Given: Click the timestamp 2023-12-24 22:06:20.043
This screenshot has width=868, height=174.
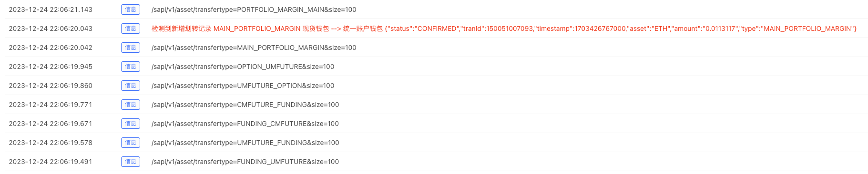Looking at the screenshot, I should click(x=51, y=29).
